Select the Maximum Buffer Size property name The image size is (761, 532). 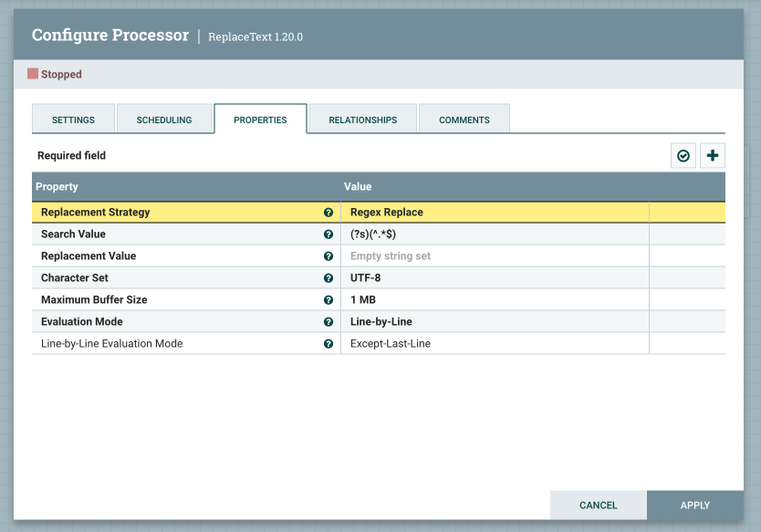[x=94, y=299]
